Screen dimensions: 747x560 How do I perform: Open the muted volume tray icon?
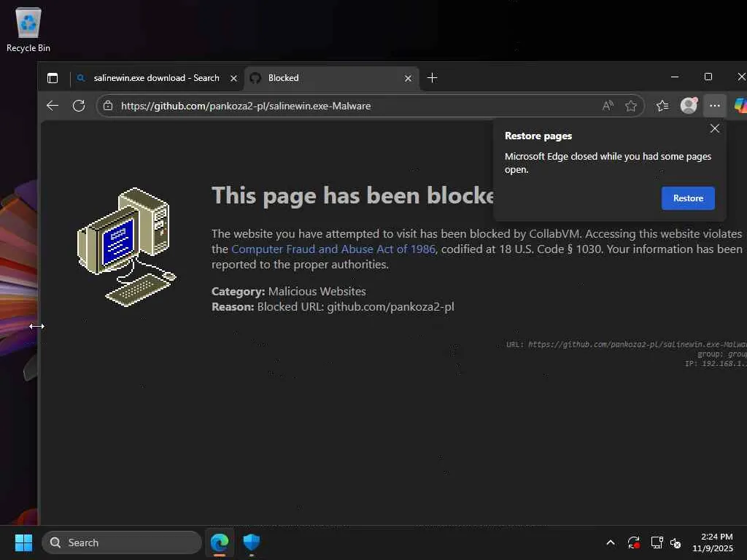click(676, 542)
